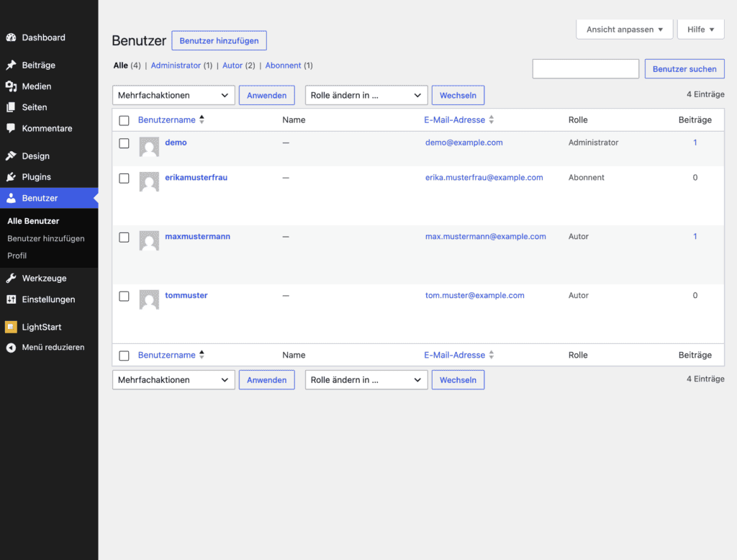The height and width of the screenshot is (560, 737).
Task: Click 'Abonnent' role text in erikamusterfrau row
Action: pyautogui.click(x=586, y=177)
